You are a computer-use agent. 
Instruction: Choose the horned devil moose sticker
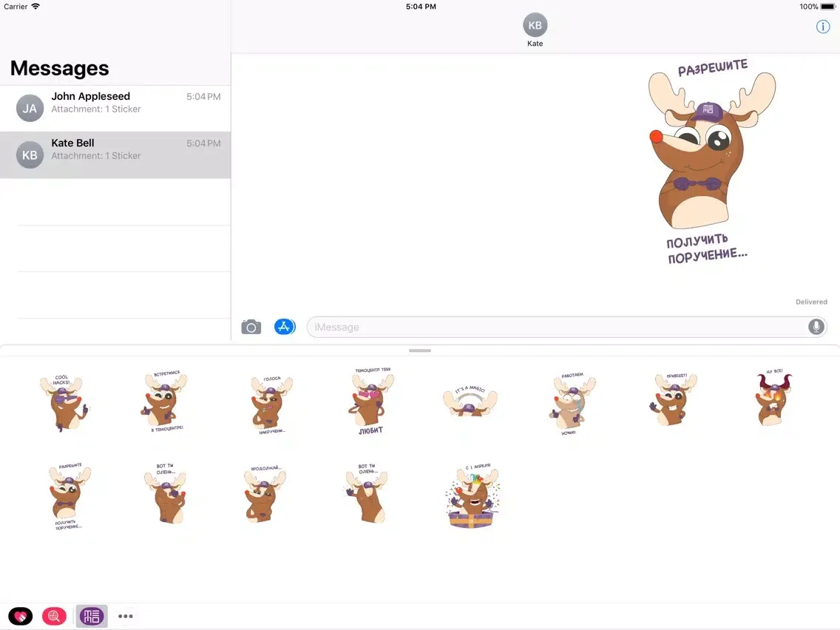click(x=773, y=399)
